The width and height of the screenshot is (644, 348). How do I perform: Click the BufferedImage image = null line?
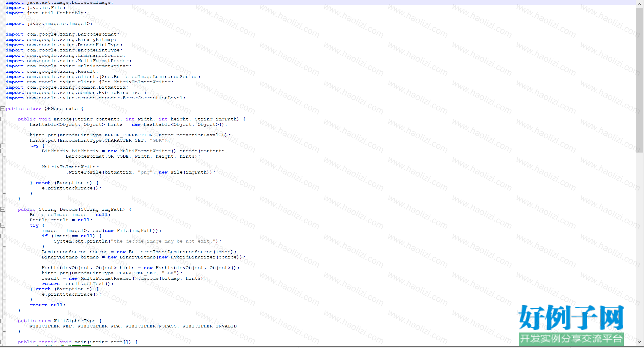click(70, 215)
